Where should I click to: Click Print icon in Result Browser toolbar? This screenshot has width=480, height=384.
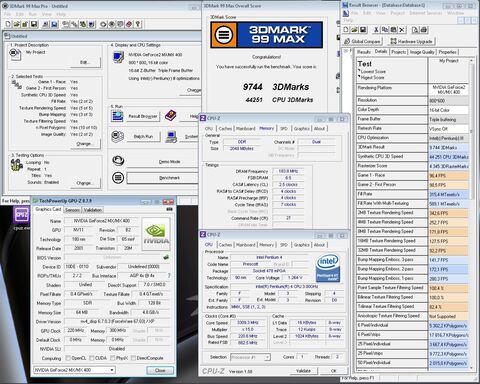424,30
